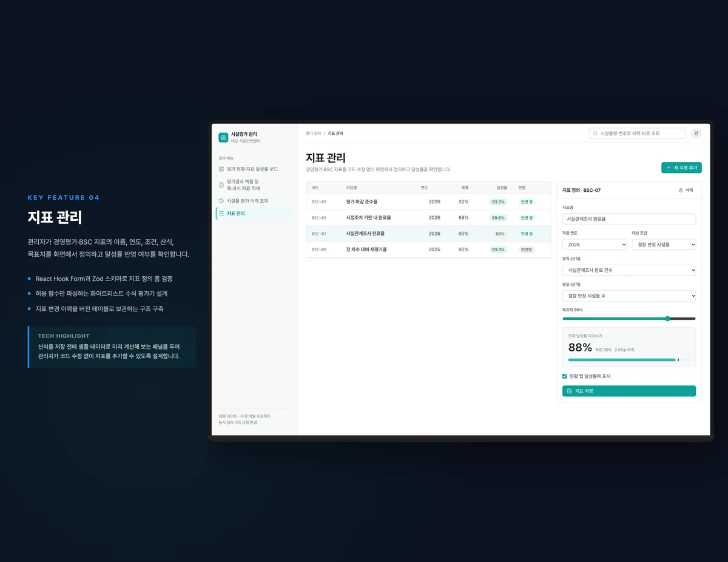Click the 89.6% achievement badge
728x562 pixels.
[x=498, y=218]
